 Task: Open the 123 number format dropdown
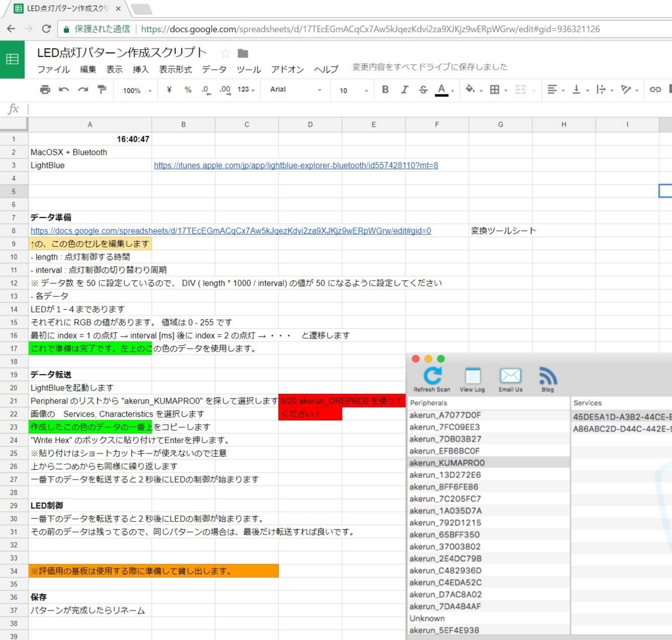tap(246, 89)
